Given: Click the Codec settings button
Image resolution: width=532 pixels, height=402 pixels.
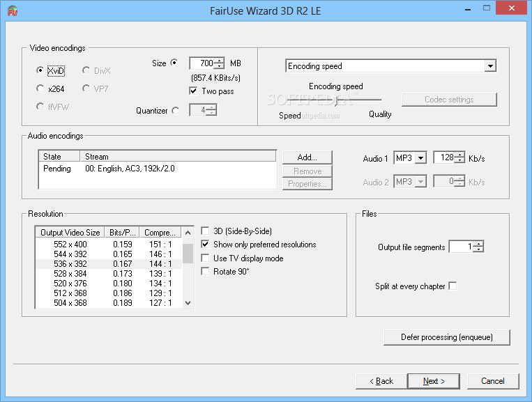Looking at the screenshot, I should coord(449,100).
